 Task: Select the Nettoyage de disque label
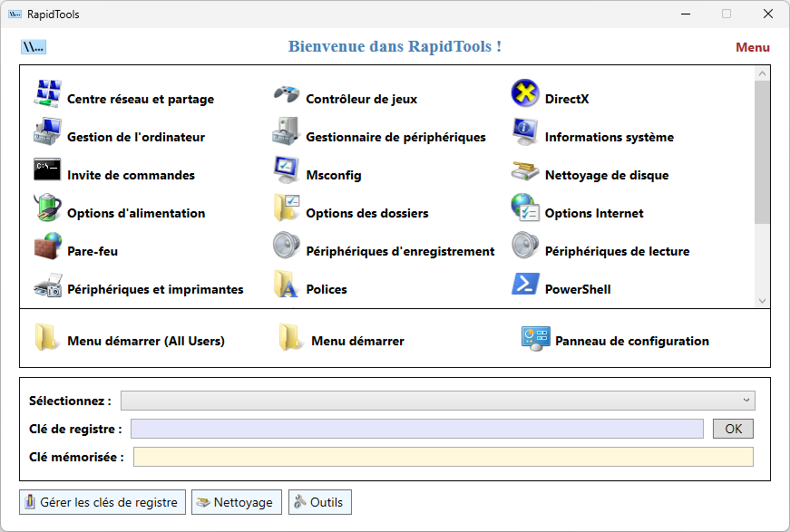pos(607,175)
